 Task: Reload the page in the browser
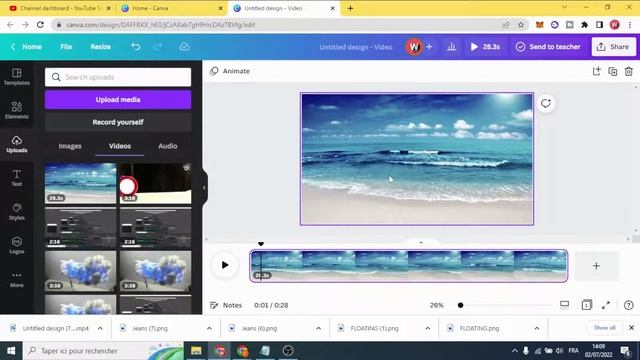(x=40, y=25)
